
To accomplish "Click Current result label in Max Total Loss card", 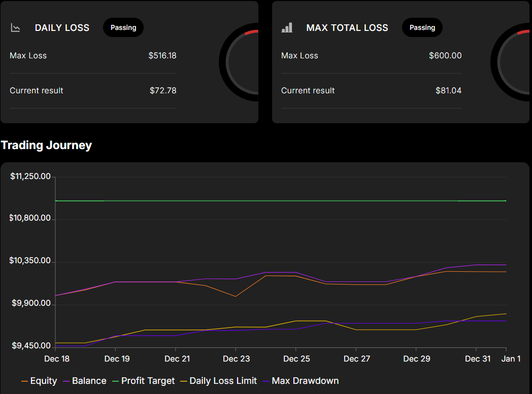I will (x=308, y=90).
